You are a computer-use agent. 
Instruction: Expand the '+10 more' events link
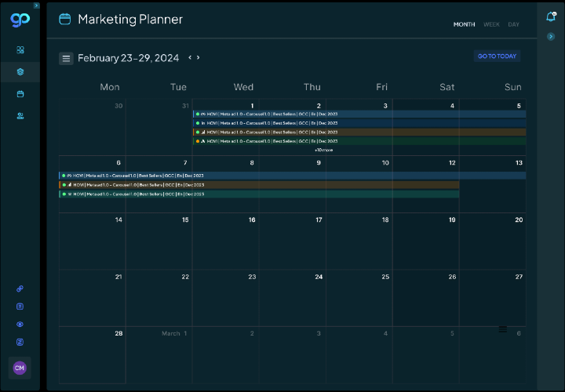323,149
